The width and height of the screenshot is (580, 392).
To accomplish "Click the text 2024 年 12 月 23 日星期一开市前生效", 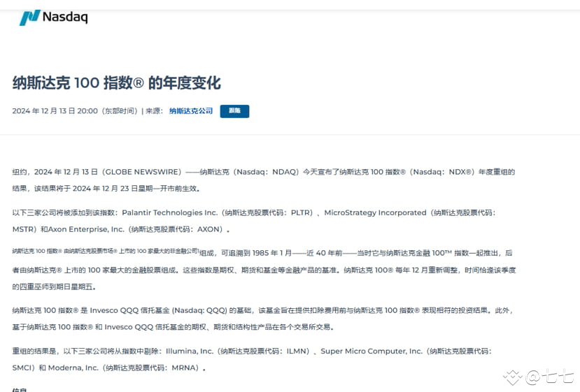I will coord(134,189).
